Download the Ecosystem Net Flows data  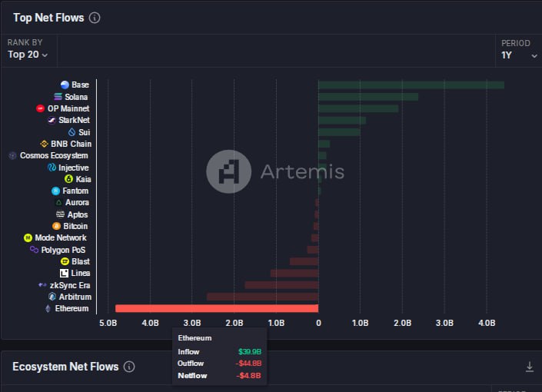click(x=529, y=367)
